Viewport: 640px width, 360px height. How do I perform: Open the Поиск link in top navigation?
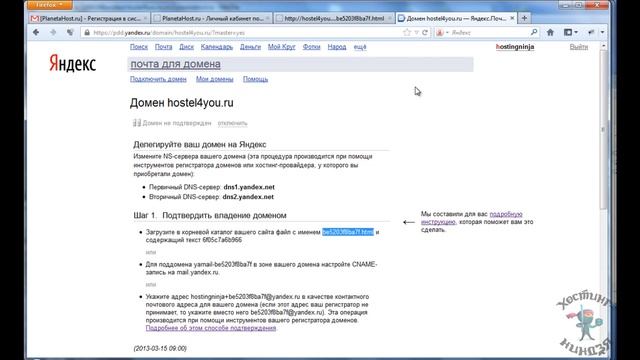click(139, 47)
